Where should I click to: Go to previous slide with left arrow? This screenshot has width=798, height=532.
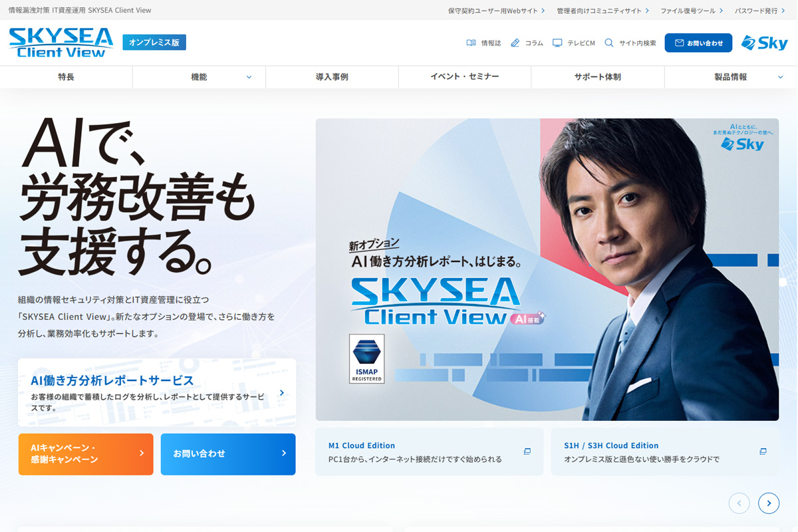pos(739,503)
